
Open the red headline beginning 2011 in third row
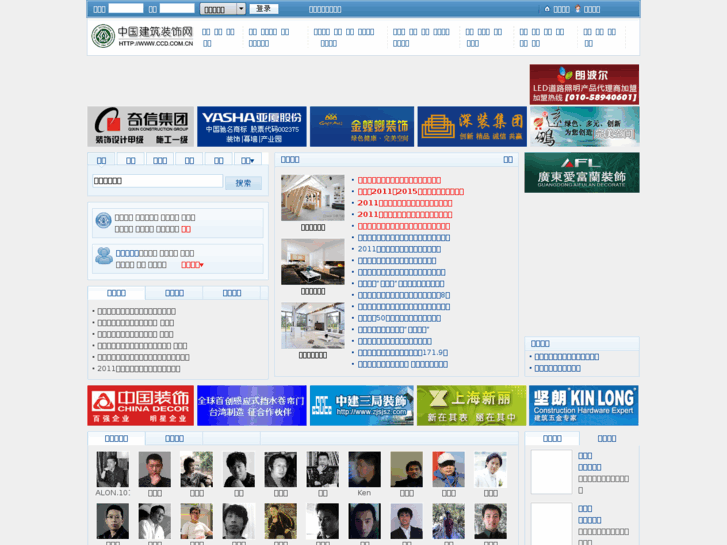tap(405, 203)
